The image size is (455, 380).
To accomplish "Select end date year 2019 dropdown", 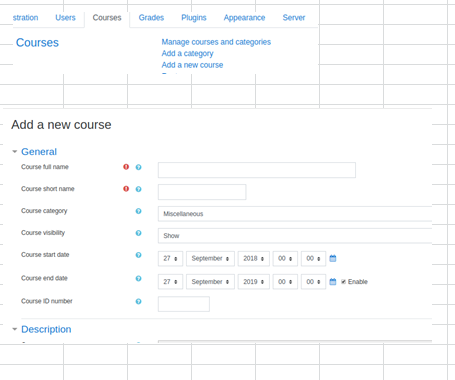I will tap(254, 282).
